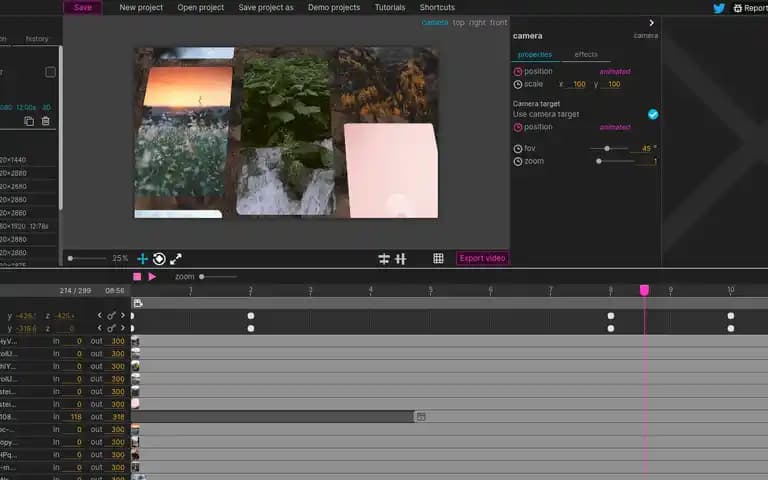Click the Report bug icon
The image size is (768, 480).
738,8
